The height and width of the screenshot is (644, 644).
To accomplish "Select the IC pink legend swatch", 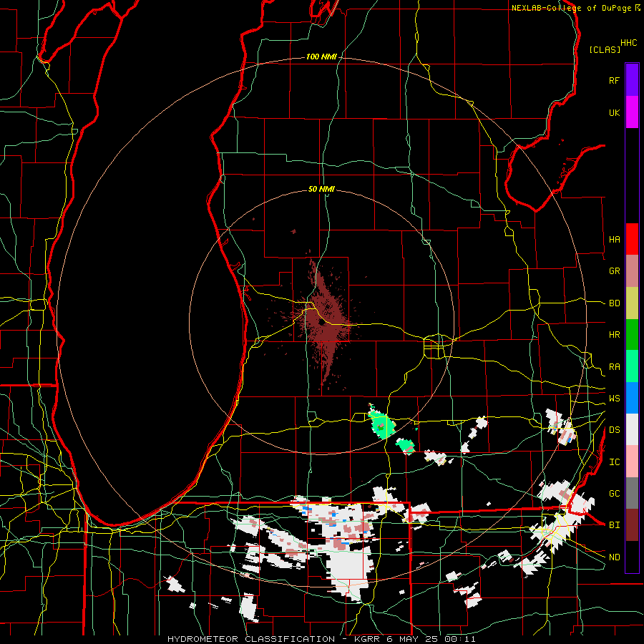I will [x=632, y=462].
